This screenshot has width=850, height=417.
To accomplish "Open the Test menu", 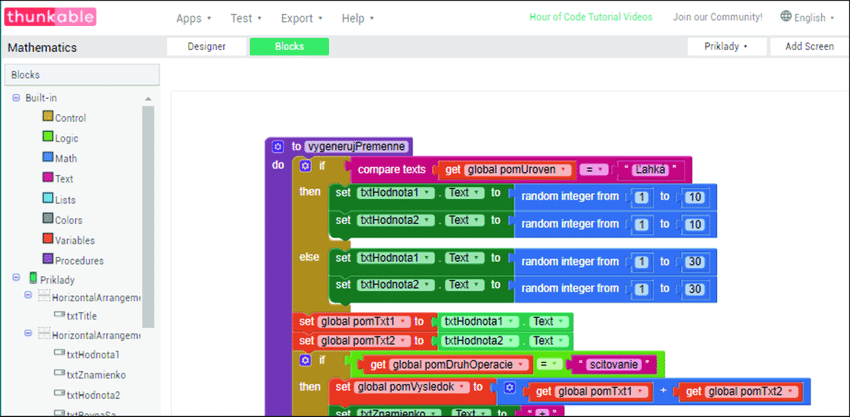I will coord(246,18).
